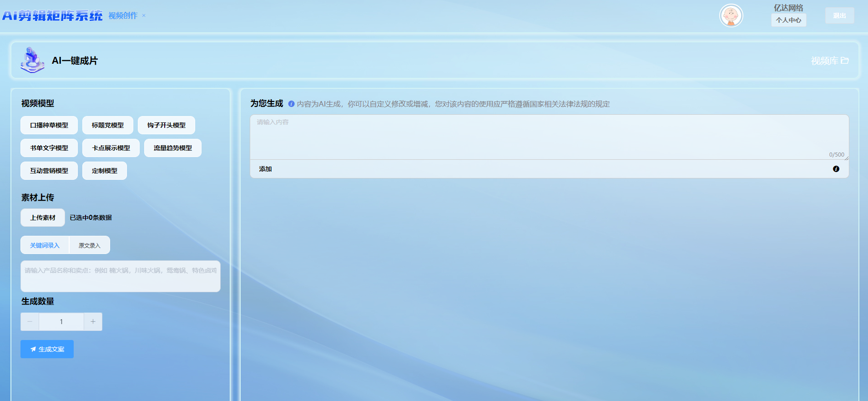868x401 pixels.
Task: Click the 请输入内容 generated content textarea
Action: [549, 137]
